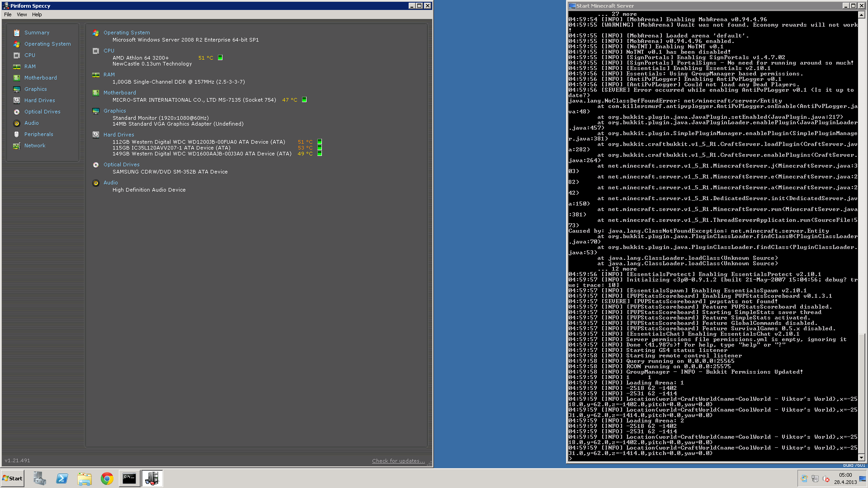Open the View menu
The height and width of the screenshot is (488, 868).
coord(22,14)
